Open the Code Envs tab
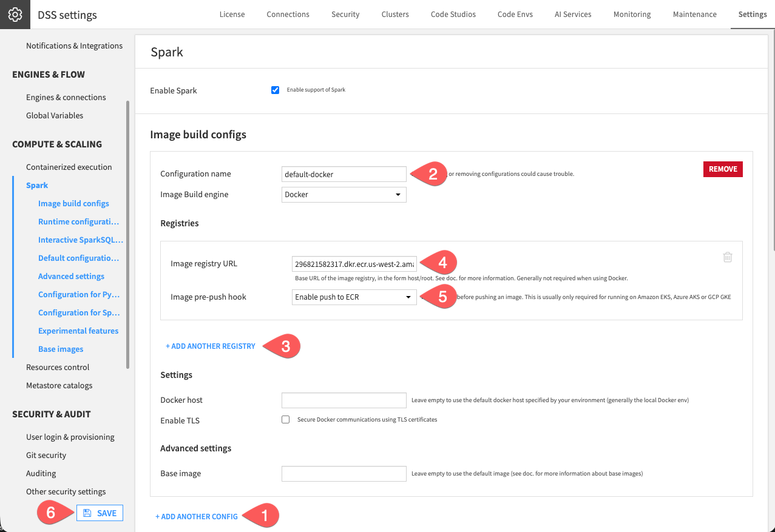This screenshot has height=532, width=775. click(x=515, y=15)
